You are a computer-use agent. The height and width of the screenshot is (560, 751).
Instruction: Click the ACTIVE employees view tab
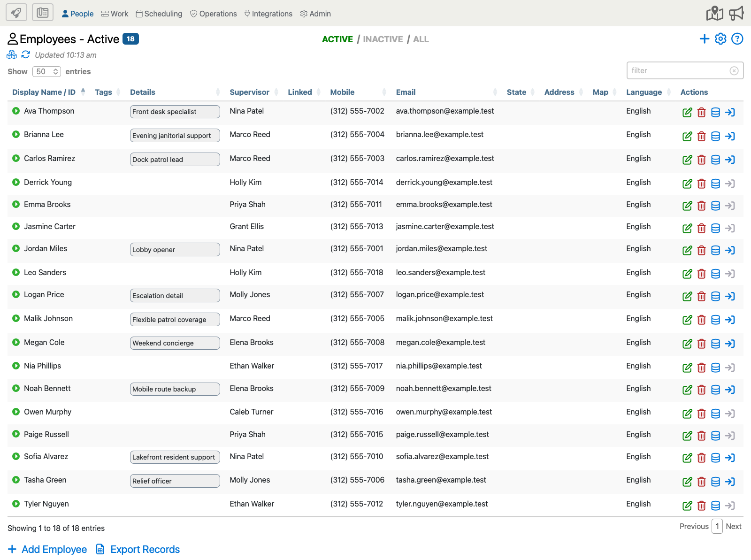click(x=337, y=39)
